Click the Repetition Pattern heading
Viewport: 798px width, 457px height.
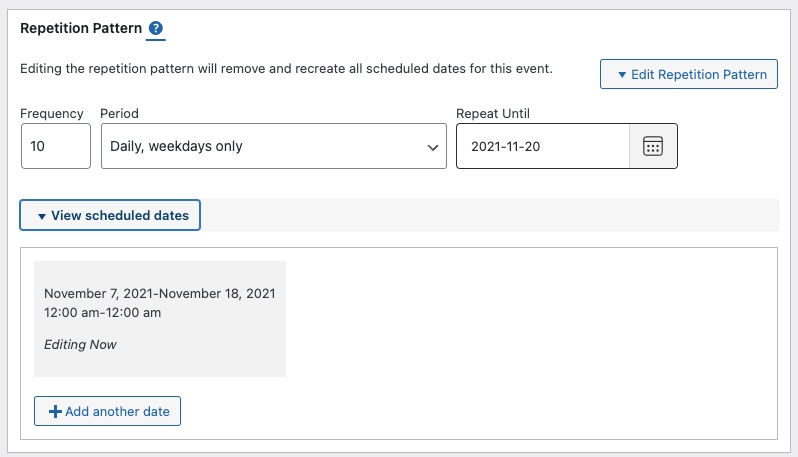[x=79, y=28]
